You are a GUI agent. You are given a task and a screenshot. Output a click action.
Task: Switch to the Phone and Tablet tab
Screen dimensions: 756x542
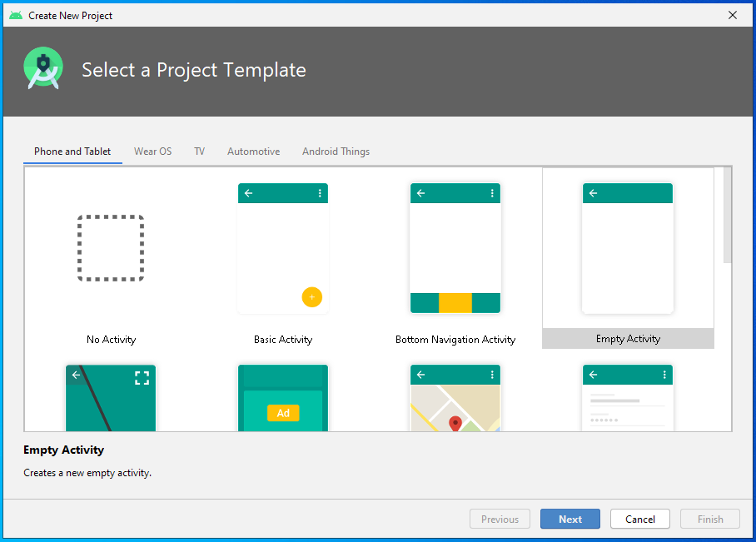[x=72, y=152]
